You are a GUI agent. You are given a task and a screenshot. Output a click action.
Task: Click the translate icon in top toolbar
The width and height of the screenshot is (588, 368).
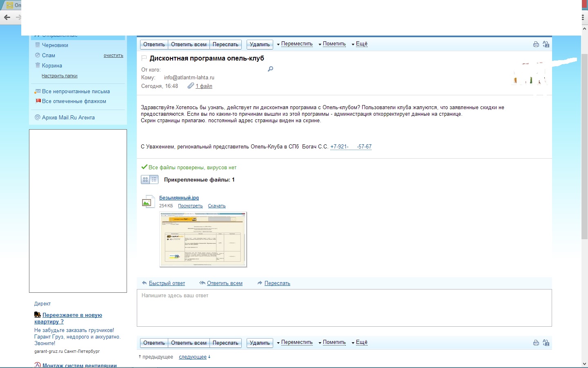pyautogui.click(x=546, y=44)
